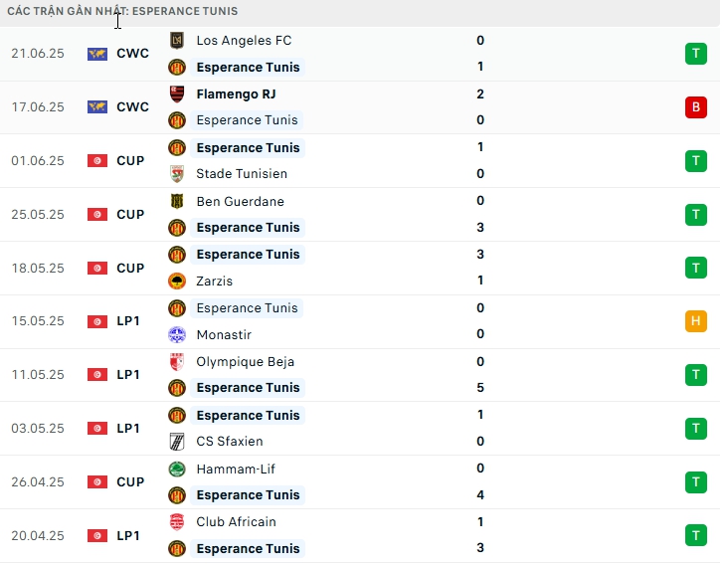Click the orange H draw badge
This screenshot has height=566, width=728.
[696, 321]
